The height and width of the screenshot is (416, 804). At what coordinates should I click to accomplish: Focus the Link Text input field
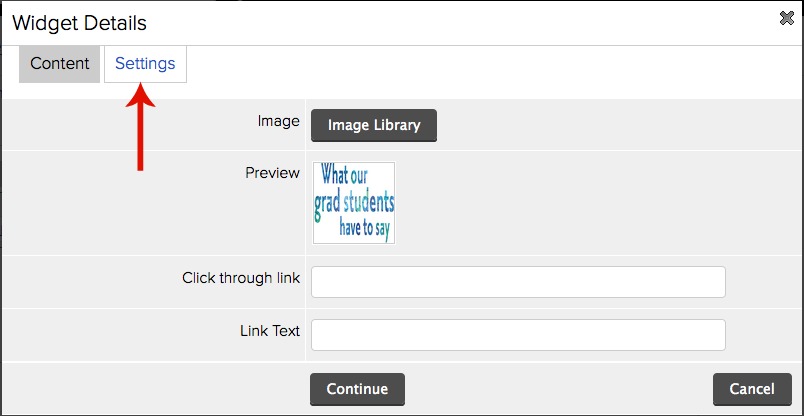[518, 335]
